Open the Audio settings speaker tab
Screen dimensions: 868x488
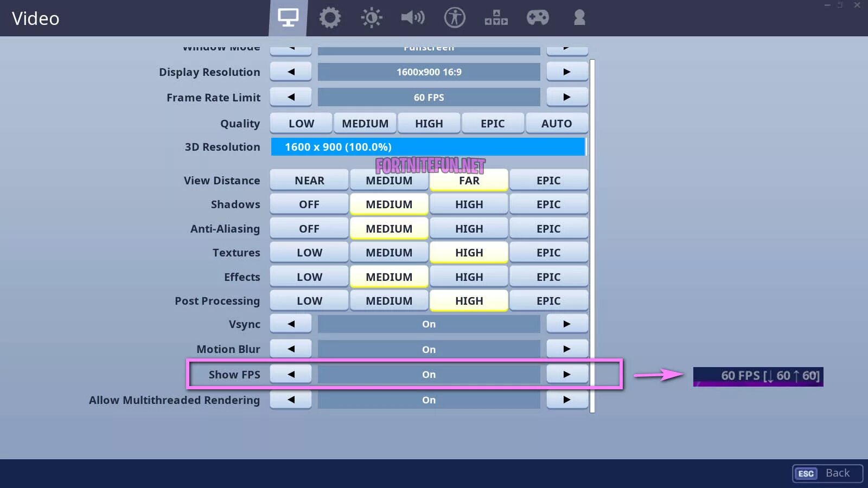coord(413,18)
